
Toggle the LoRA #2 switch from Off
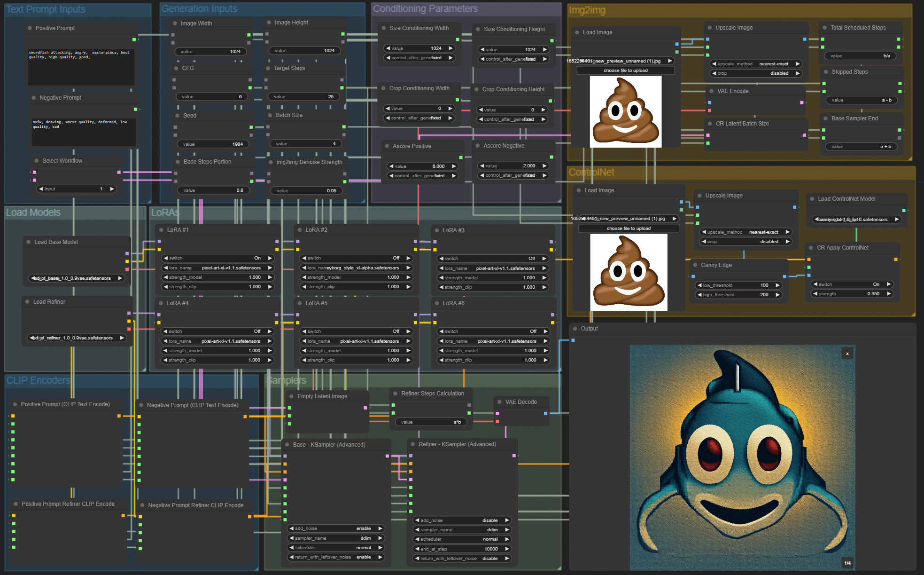356,258
